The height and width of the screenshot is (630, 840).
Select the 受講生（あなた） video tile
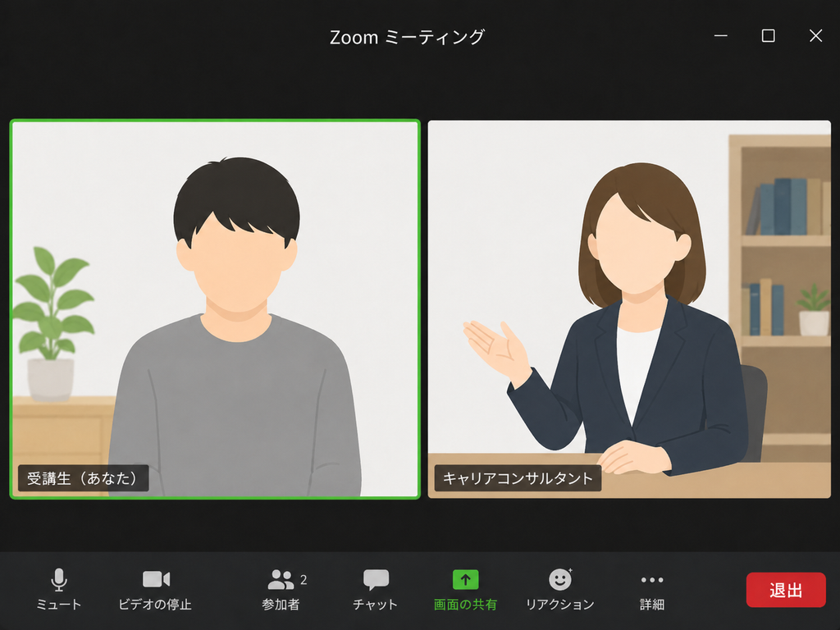[x=215, y=309]
